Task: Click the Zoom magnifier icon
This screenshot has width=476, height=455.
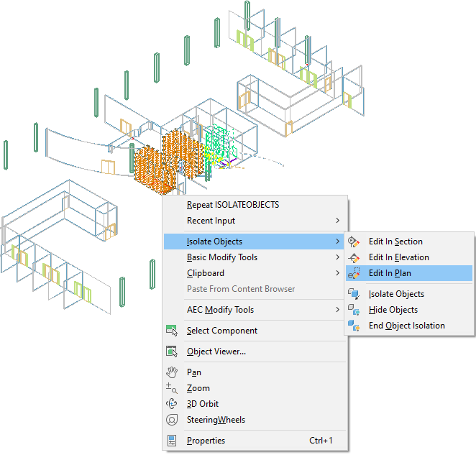Action: pos(172,388)
